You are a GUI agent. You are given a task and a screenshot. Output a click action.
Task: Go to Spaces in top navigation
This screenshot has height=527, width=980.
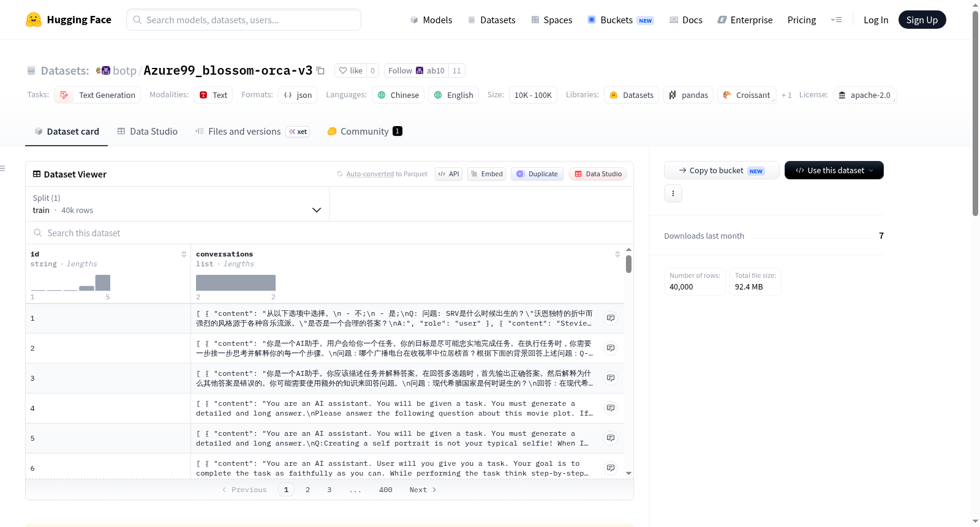click(x=552, y=20)
